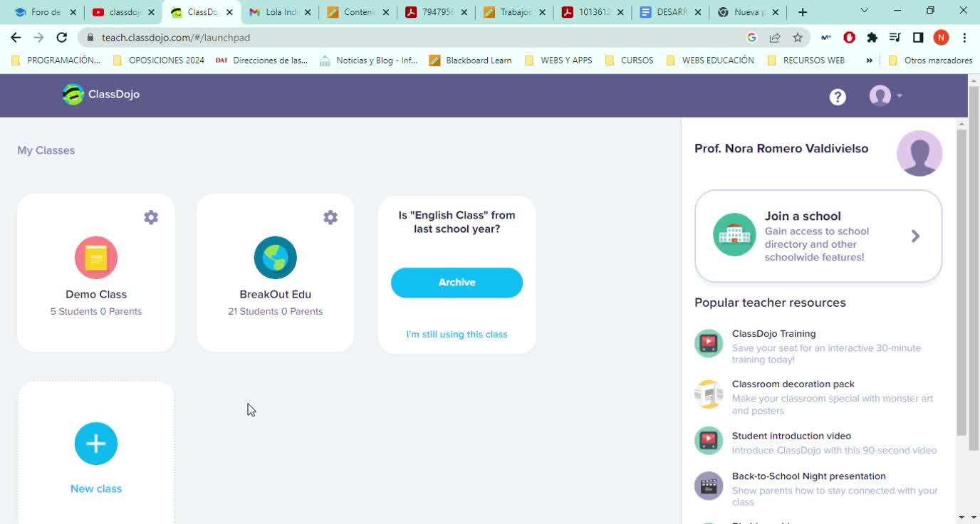Click the Join a school heading
The height and width of the screenshot is (524, 980).
coord(803,216)
